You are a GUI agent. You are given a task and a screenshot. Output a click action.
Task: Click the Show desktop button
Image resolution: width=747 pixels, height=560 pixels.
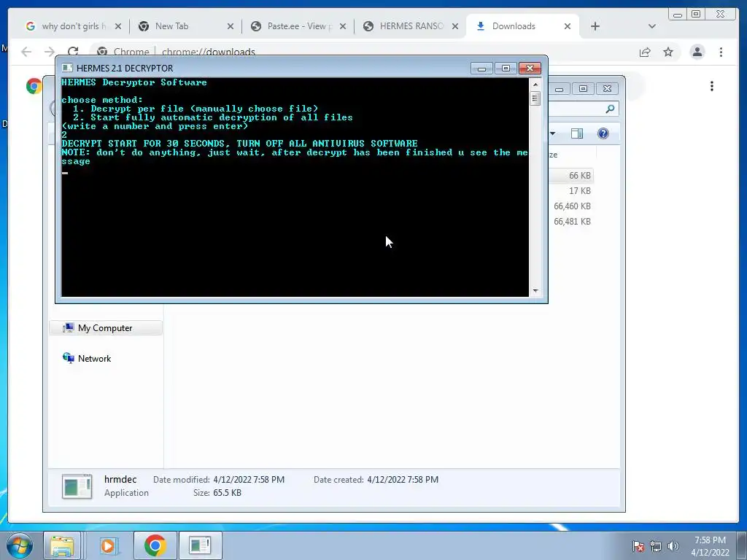click(x=742, y=545)
